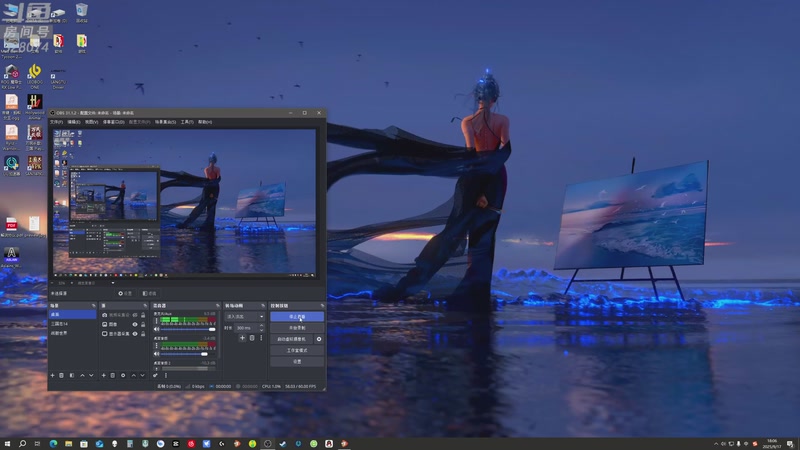Screen dimensions: 800x450
Task: Open mixer options menu at panel bottom
Action: coord(166,376)
